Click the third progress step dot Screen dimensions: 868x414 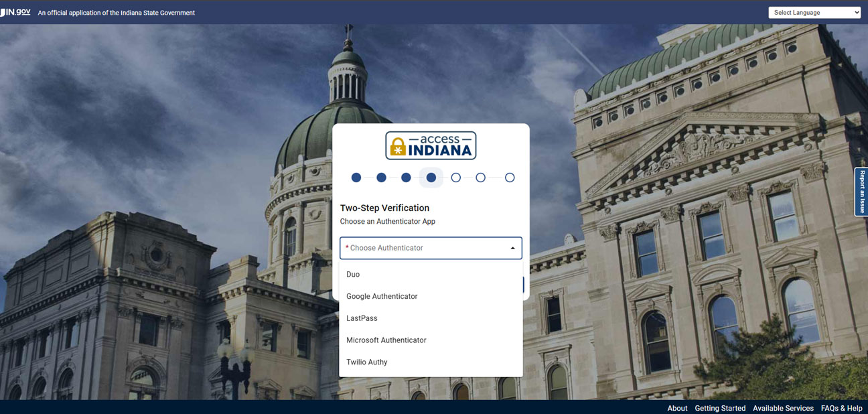tap(406, 178)
